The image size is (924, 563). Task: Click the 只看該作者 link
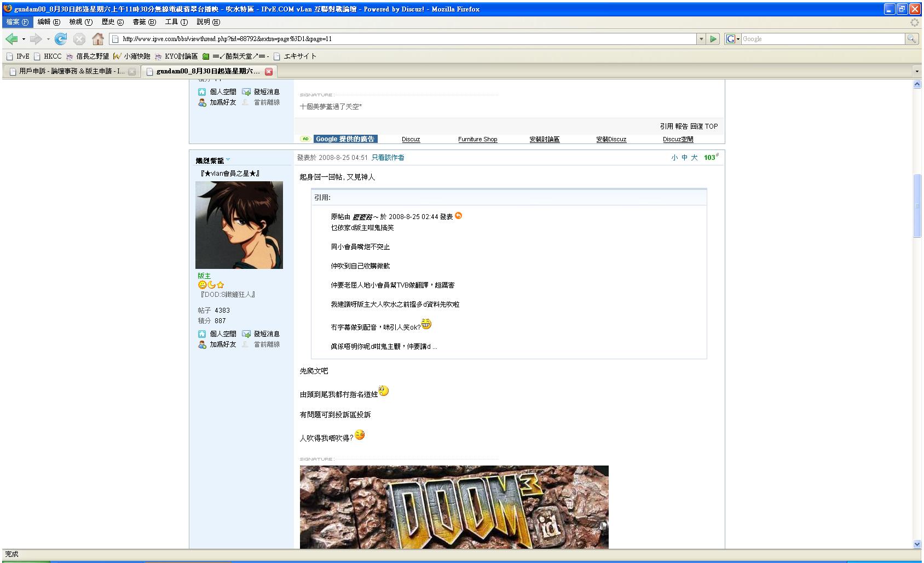388,158
